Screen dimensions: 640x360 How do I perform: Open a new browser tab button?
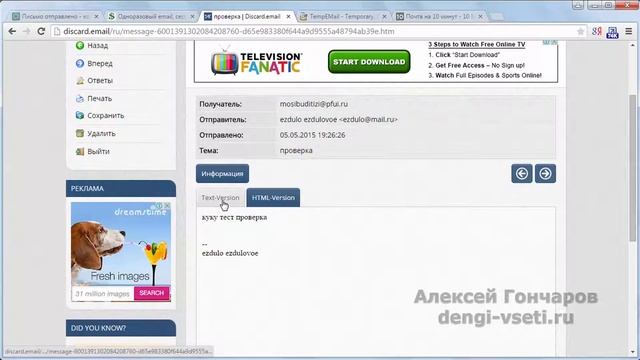(496, 17)
